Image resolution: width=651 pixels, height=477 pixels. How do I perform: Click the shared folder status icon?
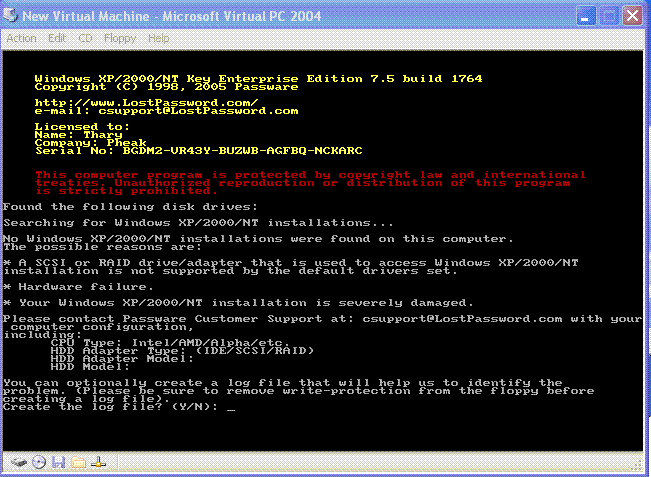click(x=78, y=462)
